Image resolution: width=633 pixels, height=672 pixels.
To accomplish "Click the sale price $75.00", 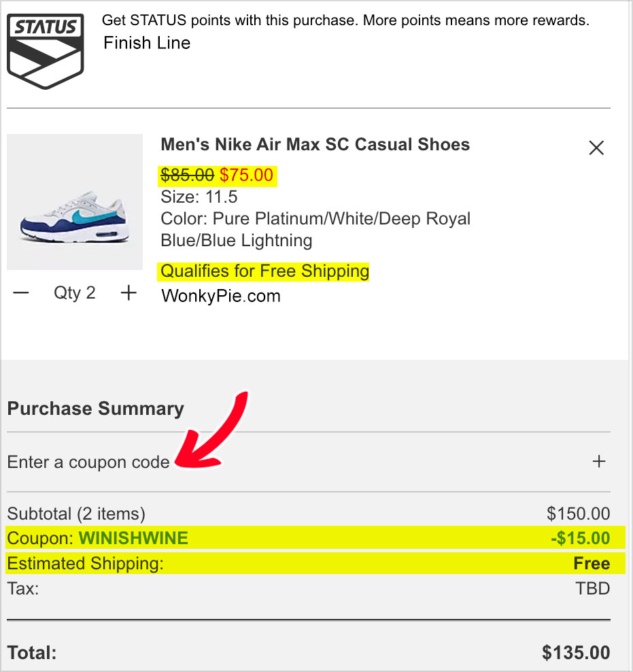I will tap(246, 175).
